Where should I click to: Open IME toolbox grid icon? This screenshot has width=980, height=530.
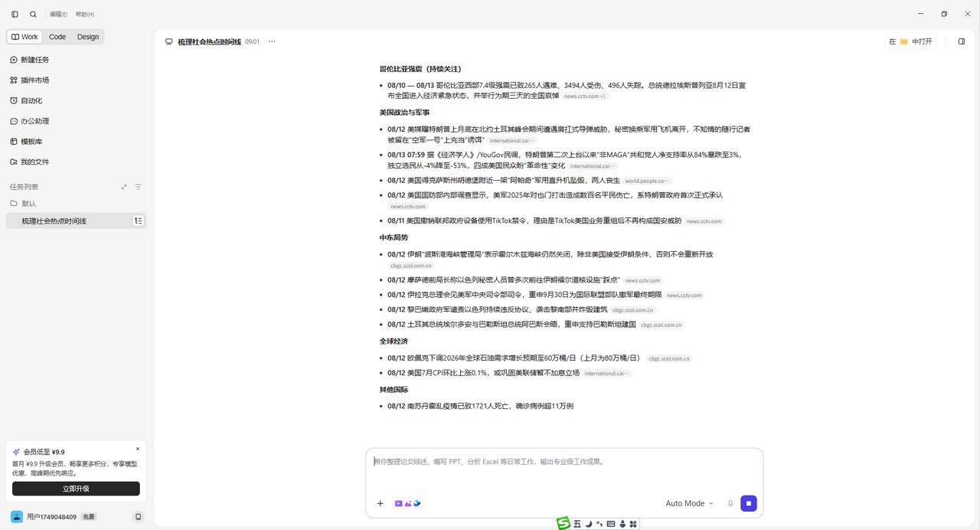pos(634,524)
